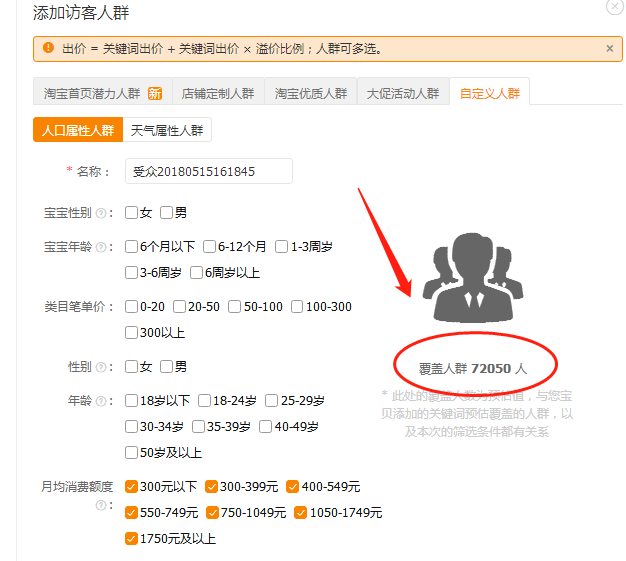Select 女 checkbox in 宝宝性别 row
The width and height of the screenshot is (626, 561).
click(131, 213)
